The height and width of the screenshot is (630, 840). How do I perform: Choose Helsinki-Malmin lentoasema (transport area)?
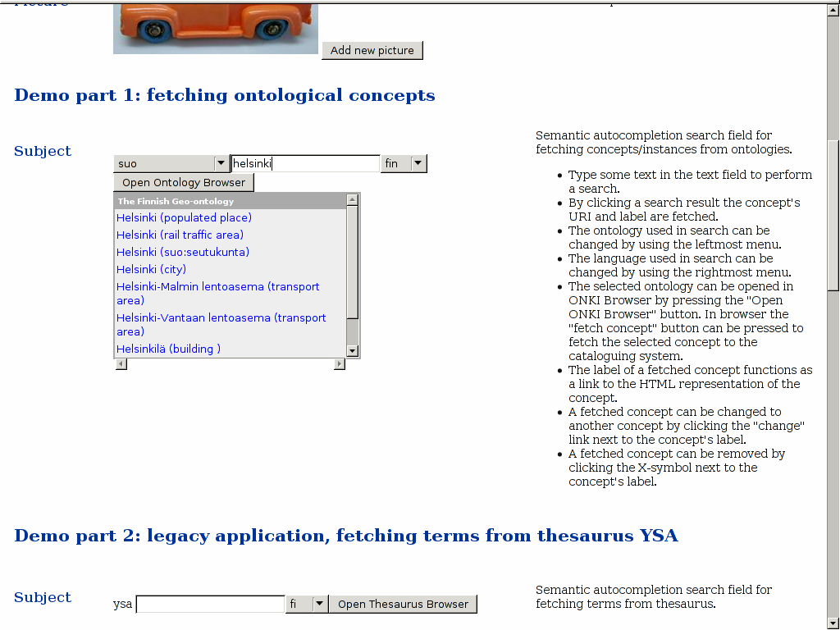click(218, 293)
